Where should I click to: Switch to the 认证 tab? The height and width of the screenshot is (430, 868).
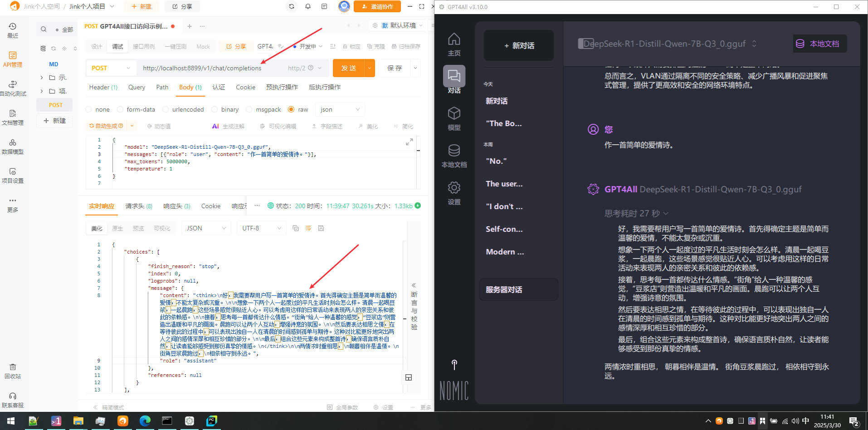[x=219, y=87]
